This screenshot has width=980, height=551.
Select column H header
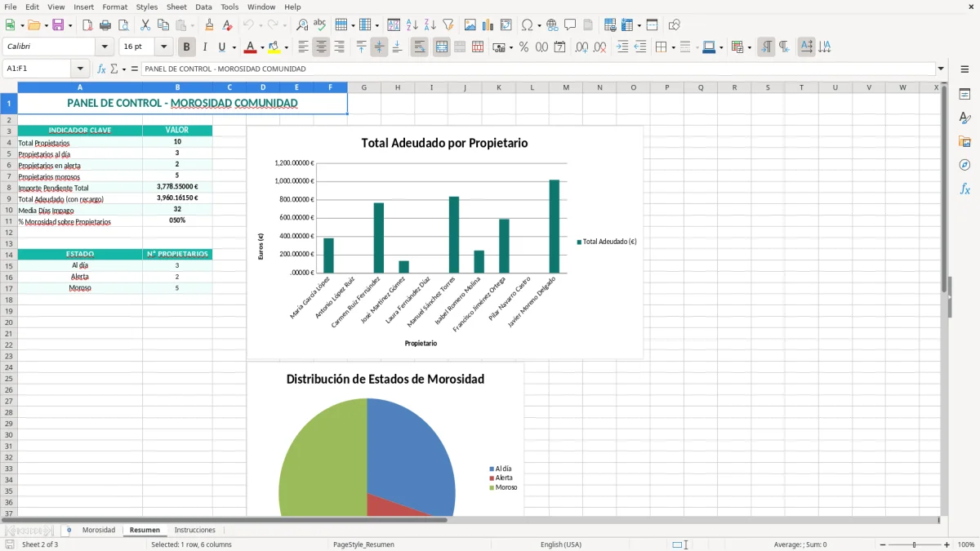(x=398, y=87)
